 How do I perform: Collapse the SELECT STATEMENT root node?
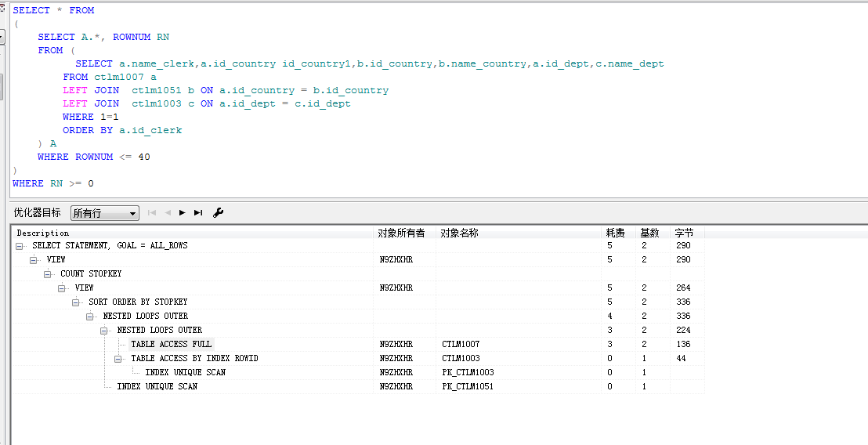[x=20, y=246]
